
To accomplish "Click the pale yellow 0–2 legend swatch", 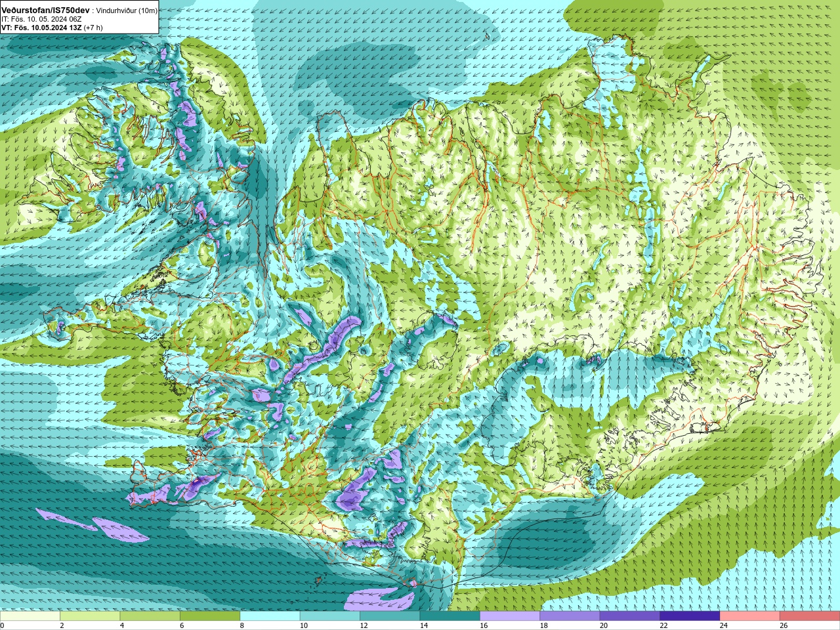I will (30, 616).
